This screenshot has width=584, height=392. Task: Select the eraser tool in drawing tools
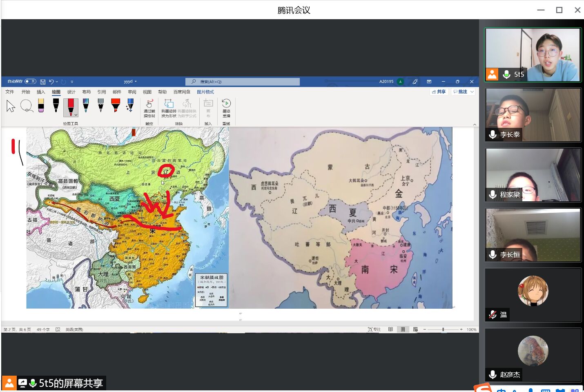41,105
